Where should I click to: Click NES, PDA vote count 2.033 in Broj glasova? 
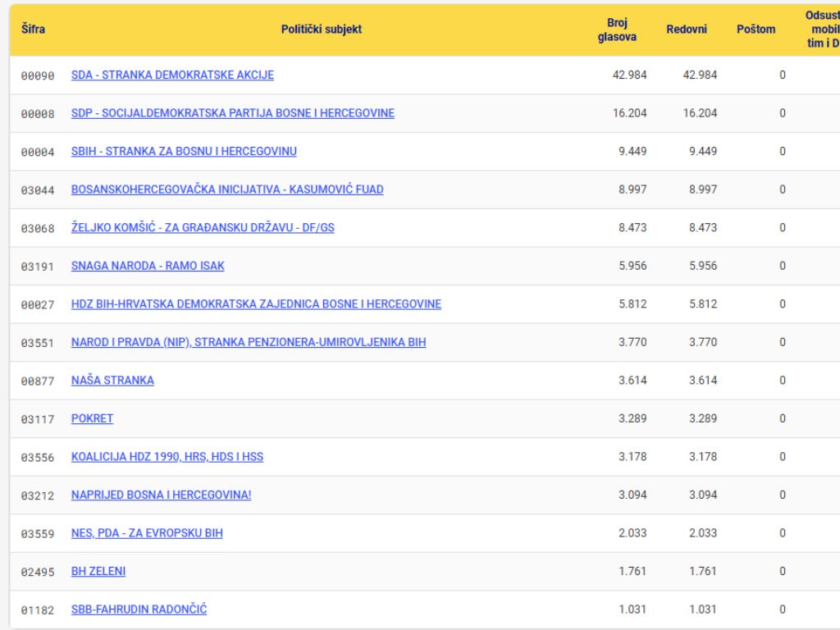click(632, 533)
